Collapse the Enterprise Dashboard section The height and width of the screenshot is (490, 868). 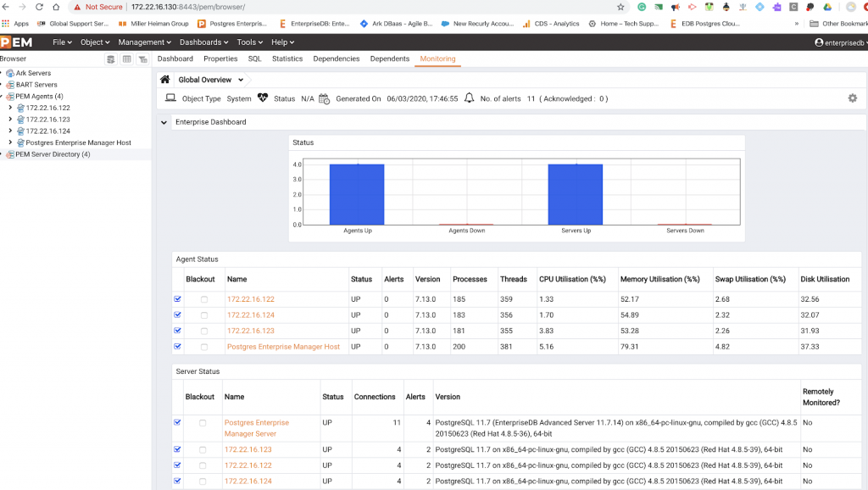(164, 121)
